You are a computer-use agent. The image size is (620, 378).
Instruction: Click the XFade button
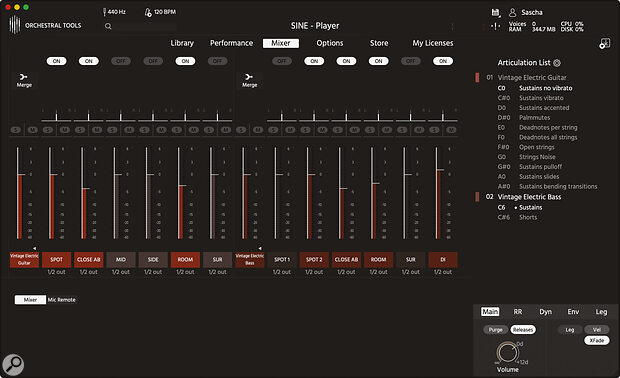coord(597,340)
